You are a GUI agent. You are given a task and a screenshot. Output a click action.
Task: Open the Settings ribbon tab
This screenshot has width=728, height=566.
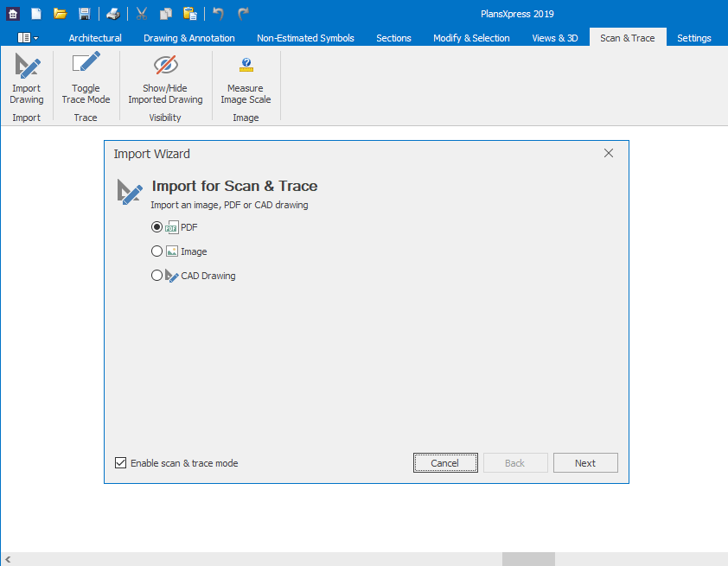coord(693,38)
